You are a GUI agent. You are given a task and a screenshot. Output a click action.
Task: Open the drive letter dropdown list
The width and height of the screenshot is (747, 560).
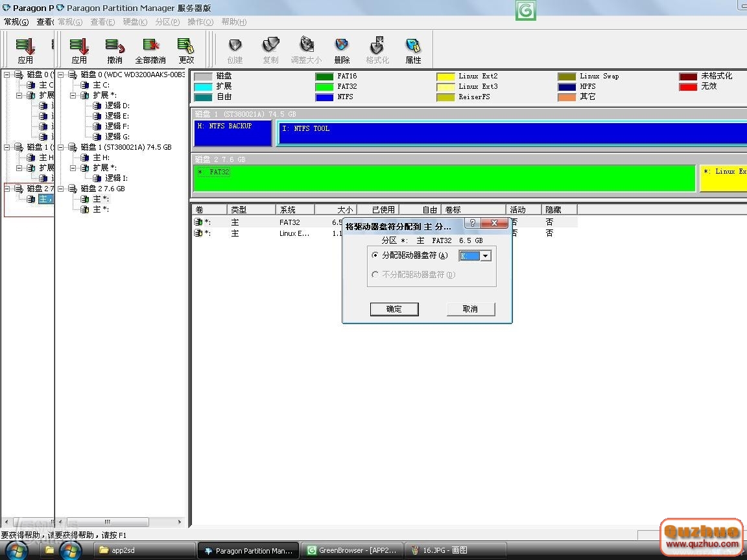click(x=485, y=256)
